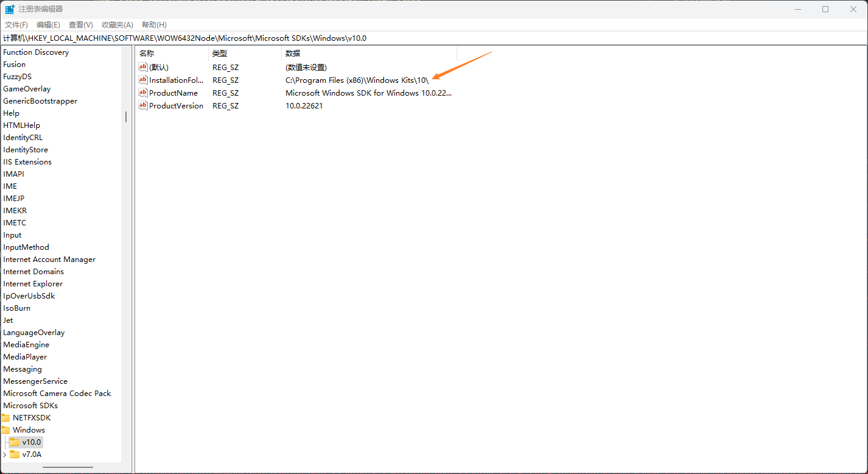868x474 pixels.
Task: Select the IMEKR key
Action: click(x=15, y=211)
